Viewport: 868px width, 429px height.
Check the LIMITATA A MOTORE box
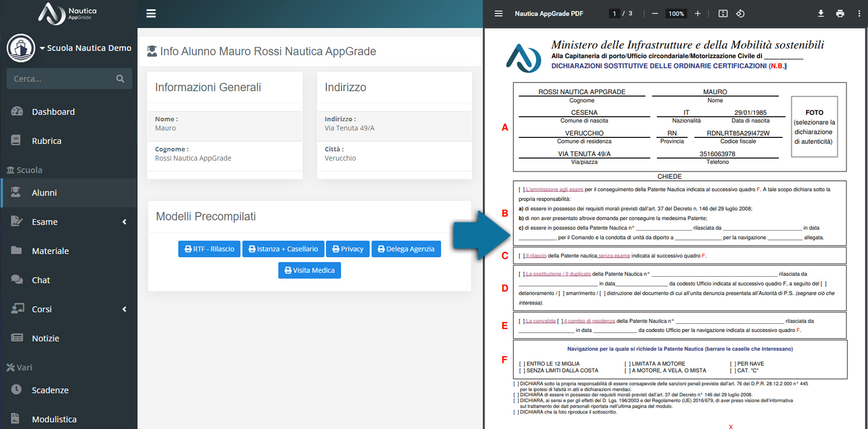coord(627,364)
